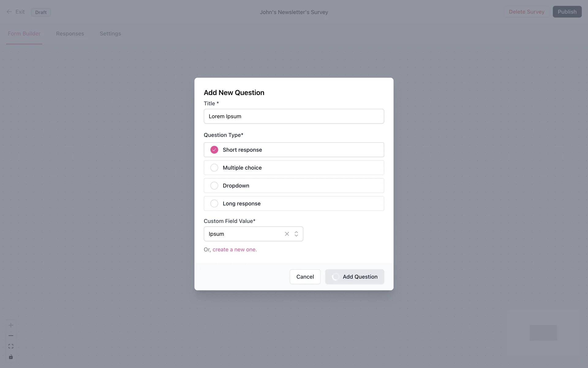Viewport: 588px width, 368px height.
Task: Clear the Custom Field Value selection
Action: pos(287,234)
